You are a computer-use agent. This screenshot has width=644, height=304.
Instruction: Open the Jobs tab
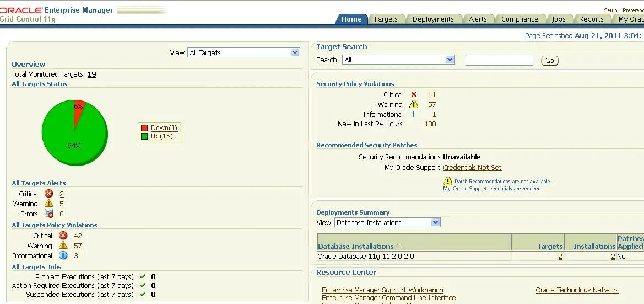(559, 19)
